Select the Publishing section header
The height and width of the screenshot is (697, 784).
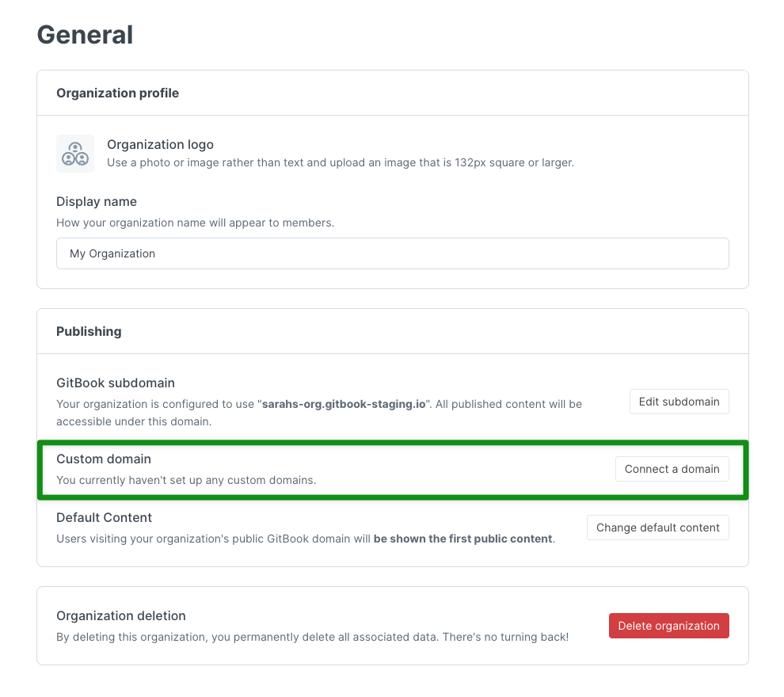pyautogui.click(x=89, y=332)
